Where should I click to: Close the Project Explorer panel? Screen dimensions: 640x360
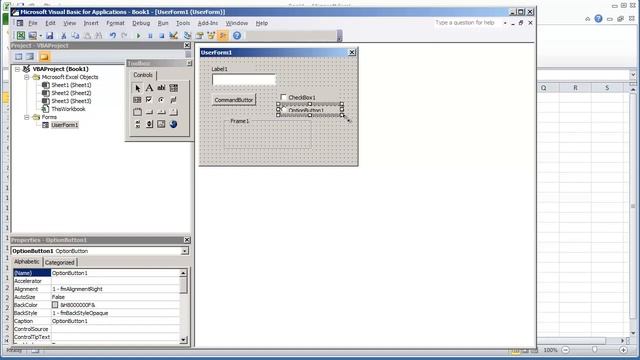187,45
